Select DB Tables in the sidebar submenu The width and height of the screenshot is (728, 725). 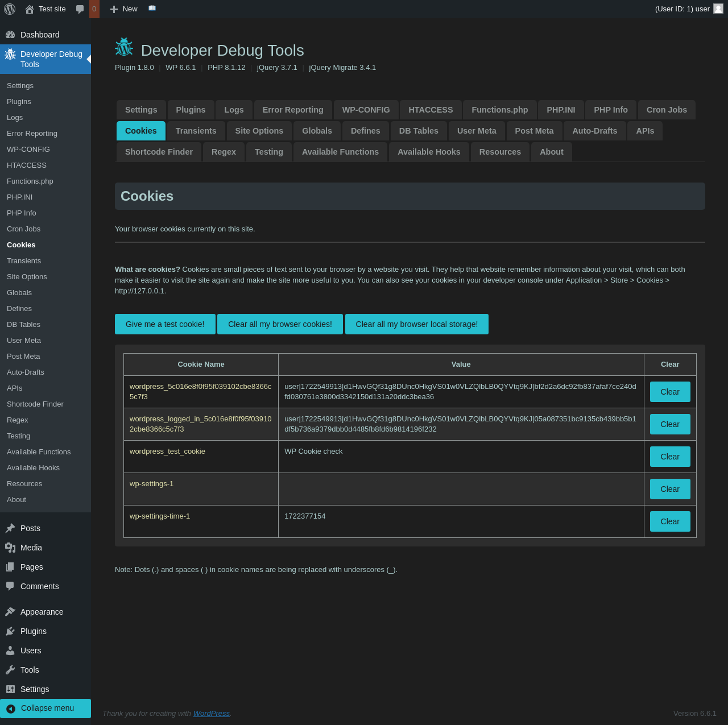(23, 325)
